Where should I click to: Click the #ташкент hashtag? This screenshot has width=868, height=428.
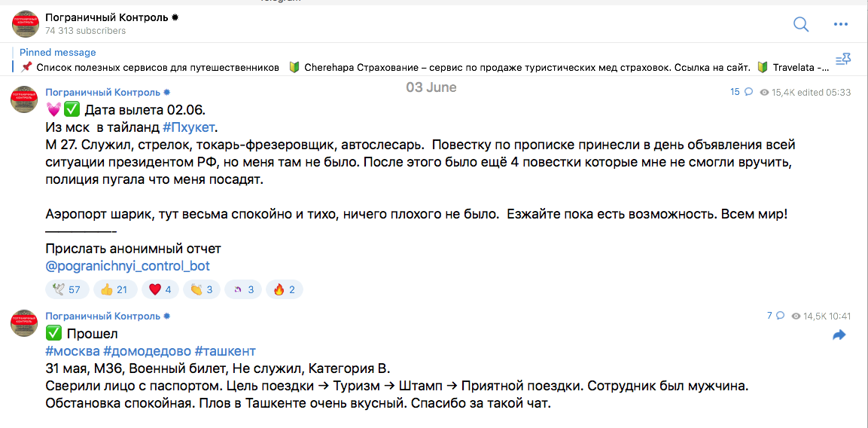point(225,351)
